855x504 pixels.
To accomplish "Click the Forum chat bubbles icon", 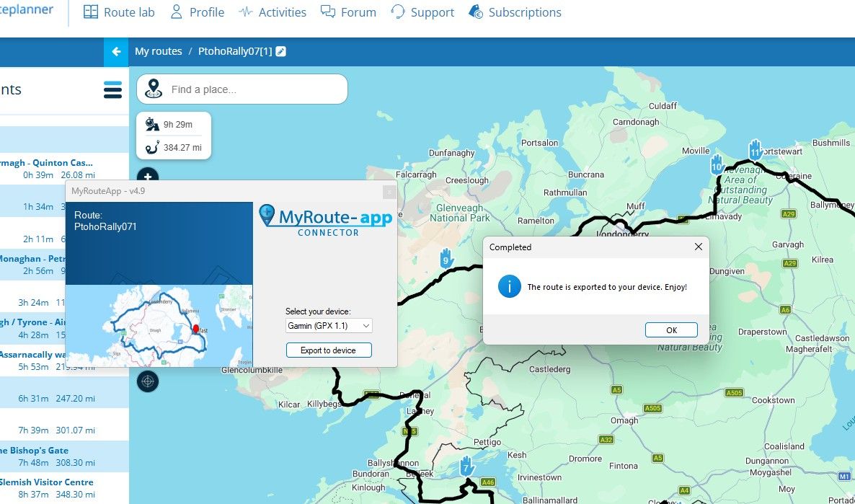I will click(x=328, y=12).
